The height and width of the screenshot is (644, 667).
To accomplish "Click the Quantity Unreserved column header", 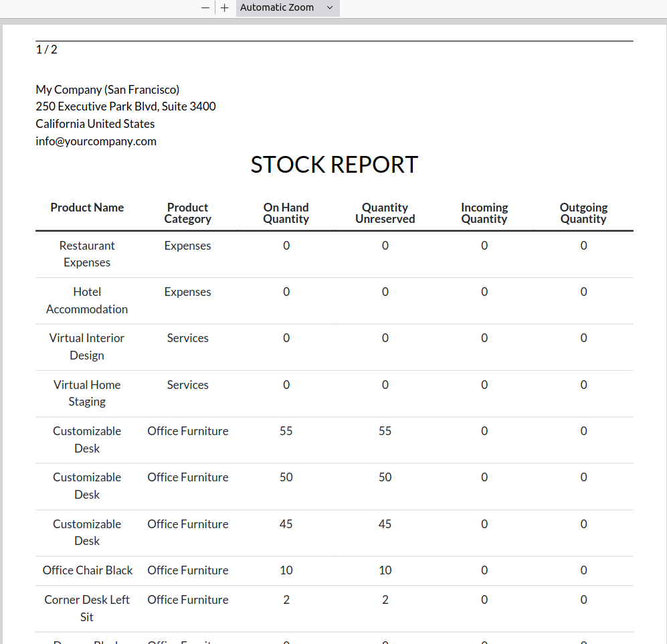I will pyautogui.click(x=385, y=214).
